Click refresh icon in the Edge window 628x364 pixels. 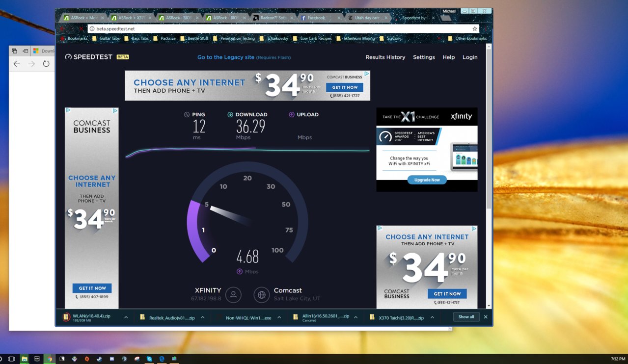point(46,64)
